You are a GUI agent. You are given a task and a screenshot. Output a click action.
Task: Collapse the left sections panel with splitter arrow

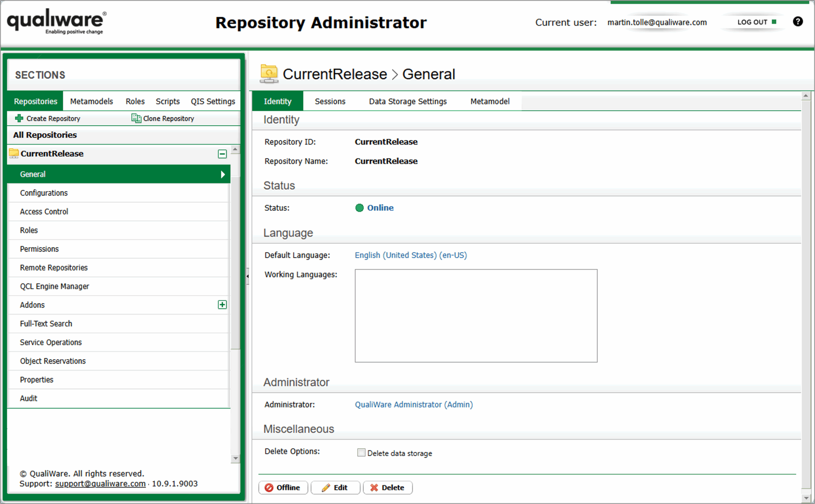(x=248, y=276)
